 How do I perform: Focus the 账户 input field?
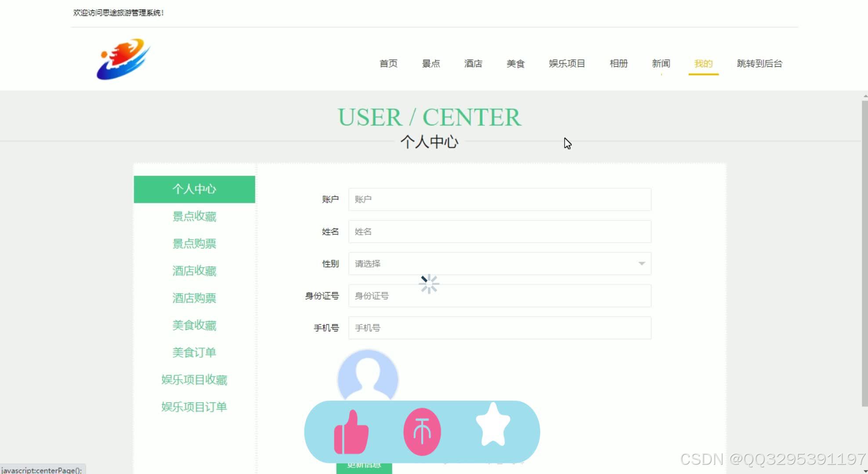[x=499, y=199]
